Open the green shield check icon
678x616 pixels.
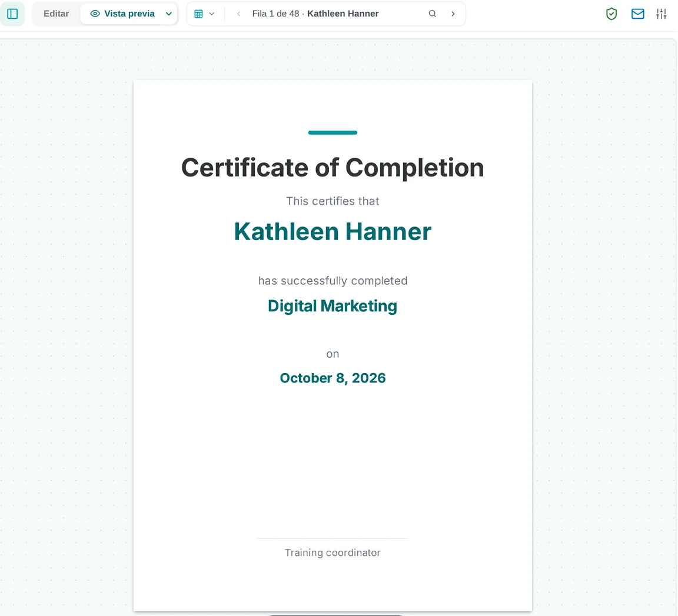(611, 14)
